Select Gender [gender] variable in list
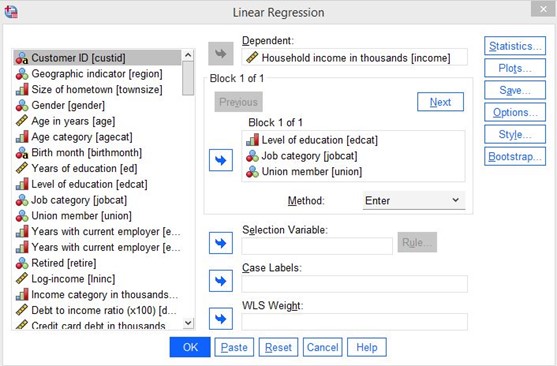 [60, 105]
